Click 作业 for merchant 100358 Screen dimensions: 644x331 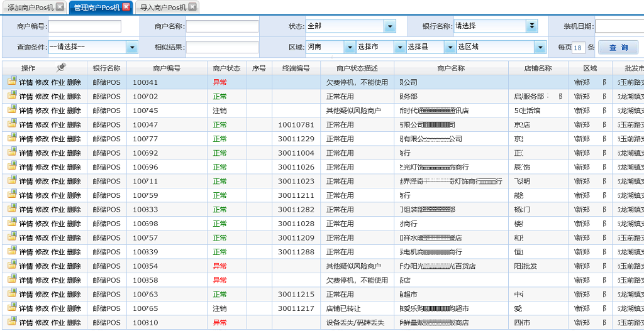(x=58, y=280)
